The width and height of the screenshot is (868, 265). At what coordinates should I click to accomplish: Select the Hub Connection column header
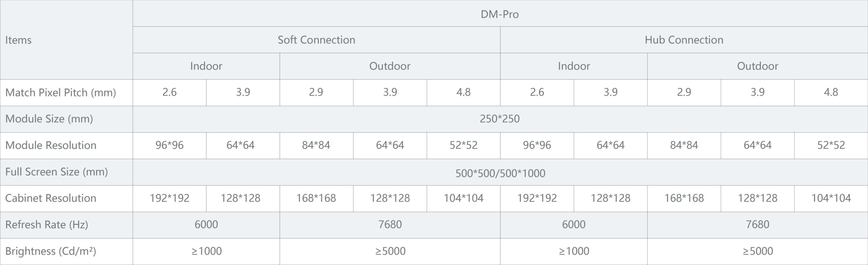coord(684,40)
